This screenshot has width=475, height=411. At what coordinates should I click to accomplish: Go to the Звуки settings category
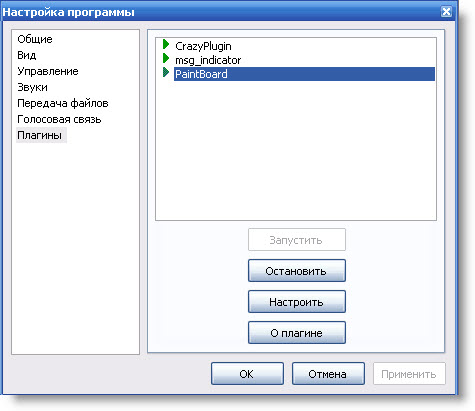[32, 87]
